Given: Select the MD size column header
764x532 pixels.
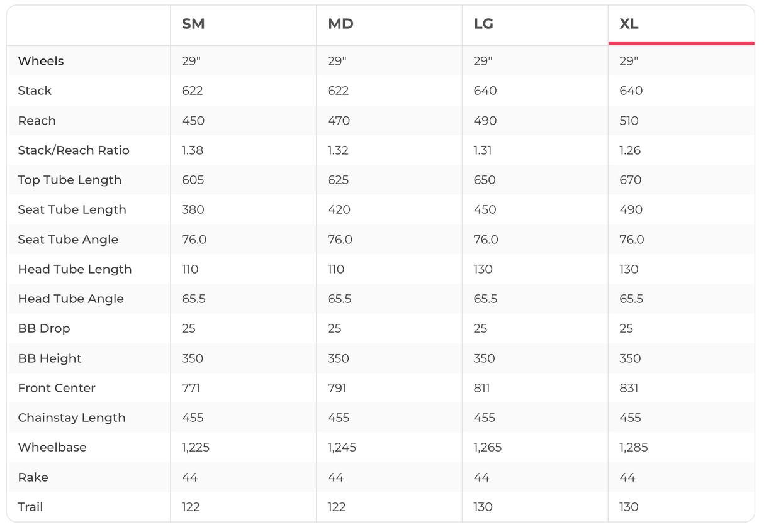Looking at the screenshot, I should pos(340,25).
